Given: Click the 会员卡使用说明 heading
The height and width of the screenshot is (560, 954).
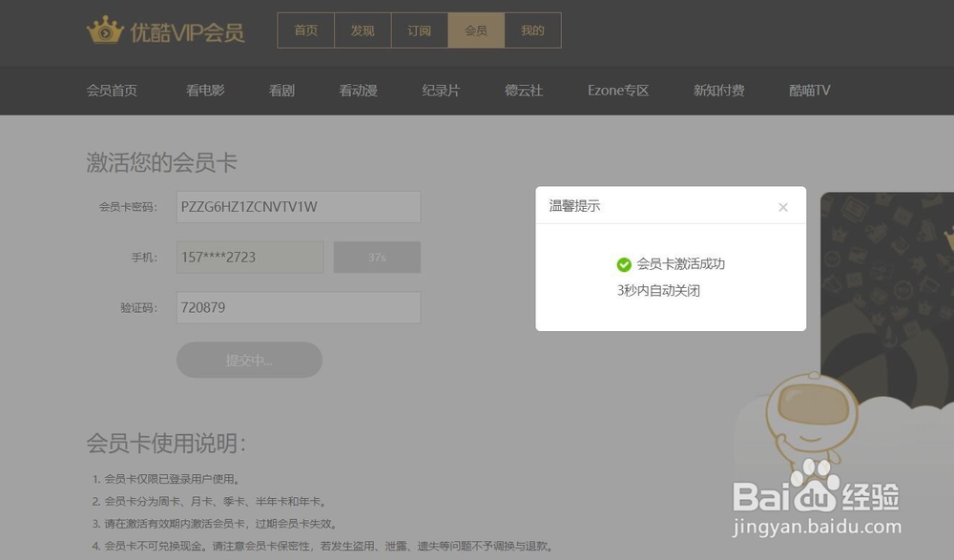Looking at the screenshot, I should pos(165,443).
